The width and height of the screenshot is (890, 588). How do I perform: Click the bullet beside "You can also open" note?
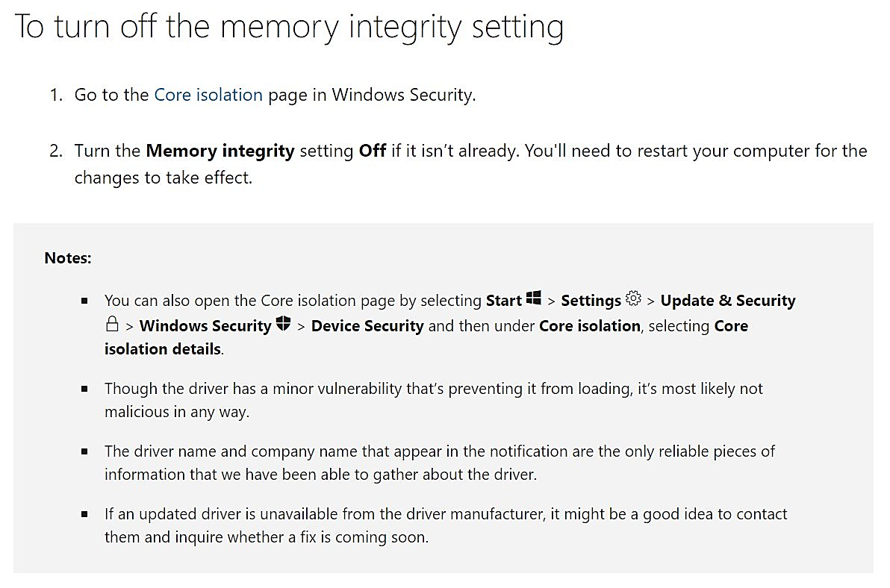85,301
